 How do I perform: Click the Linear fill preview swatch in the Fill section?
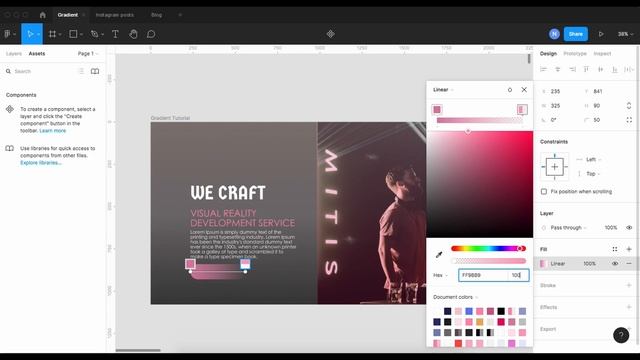pyautogui.click(x=543, y=263)
